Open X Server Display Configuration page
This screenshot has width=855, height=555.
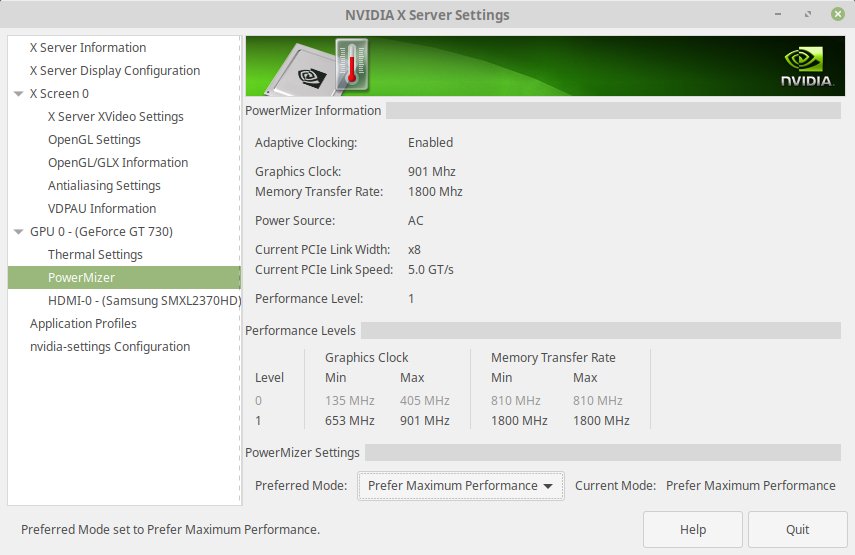pyautogui.click(x=114, y=71)
